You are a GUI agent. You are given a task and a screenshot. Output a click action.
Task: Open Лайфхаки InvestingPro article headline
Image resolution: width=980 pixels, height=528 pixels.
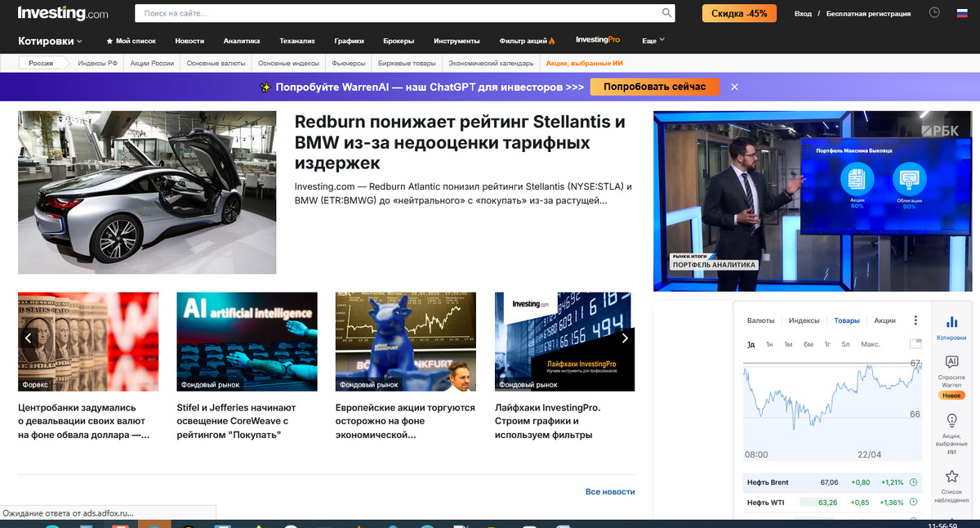547,421
